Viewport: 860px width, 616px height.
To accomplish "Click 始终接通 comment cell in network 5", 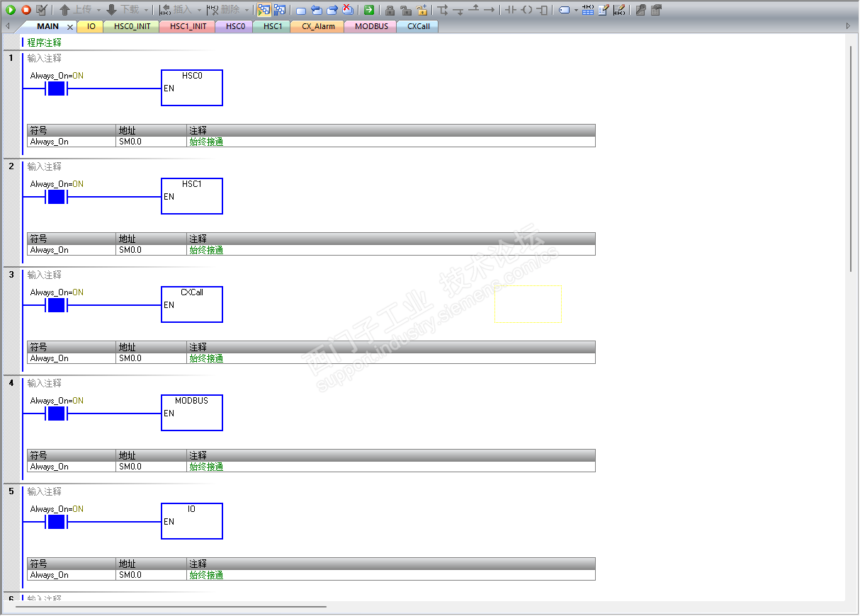I will [x=391, y=575].
